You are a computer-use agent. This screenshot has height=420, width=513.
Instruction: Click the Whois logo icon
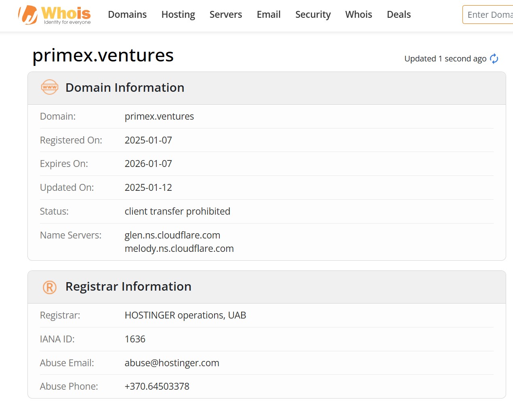coord(28,15)
